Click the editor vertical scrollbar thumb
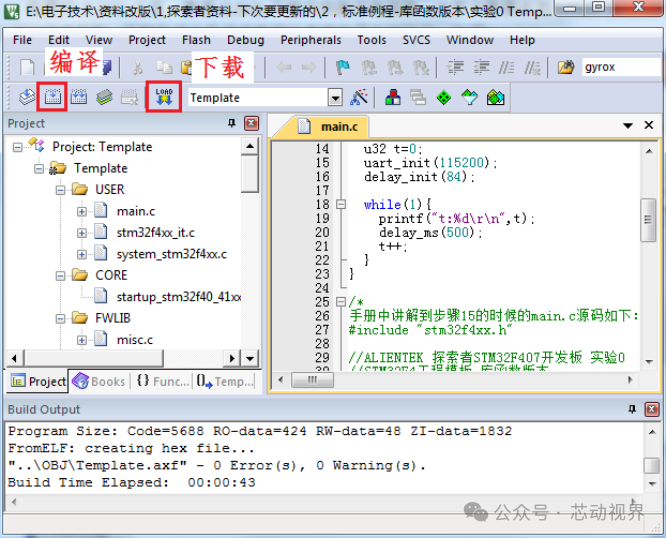Screen dimensions: 666x539 click(x=648, y=220)
